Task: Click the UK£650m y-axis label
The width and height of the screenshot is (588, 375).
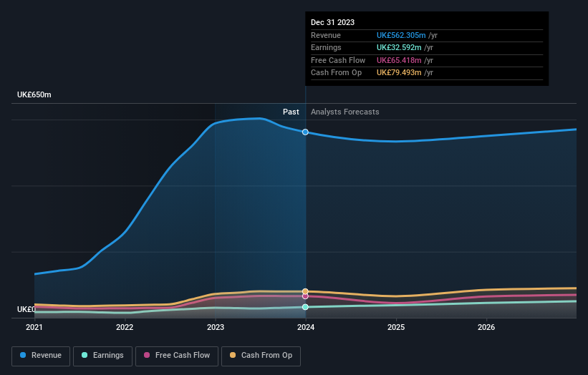Action: (x=34, y=94)
